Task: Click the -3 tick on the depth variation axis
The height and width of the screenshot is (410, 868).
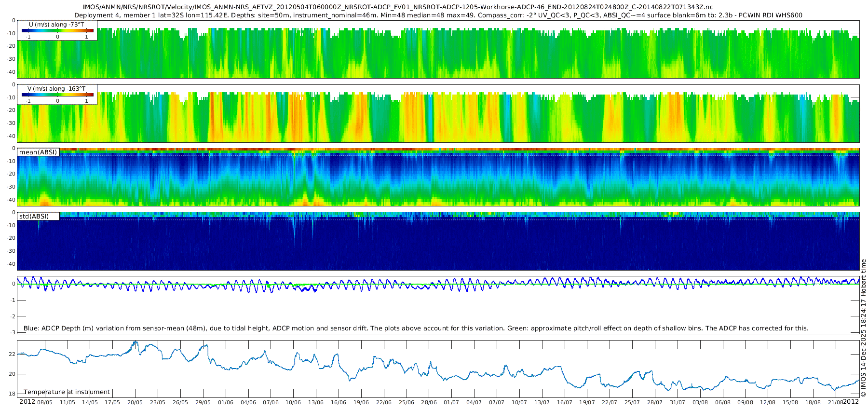Action: click(13, 332)
